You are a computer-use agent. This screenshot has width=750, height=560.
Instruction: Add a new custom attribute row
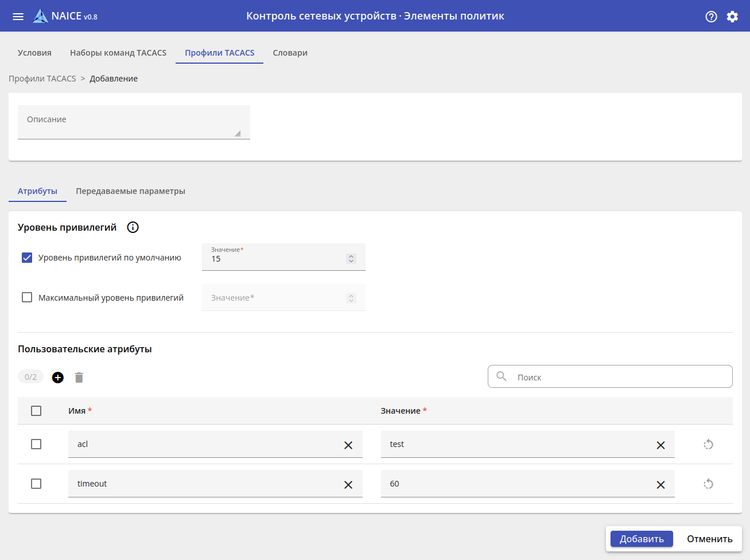tap(58, 378)
